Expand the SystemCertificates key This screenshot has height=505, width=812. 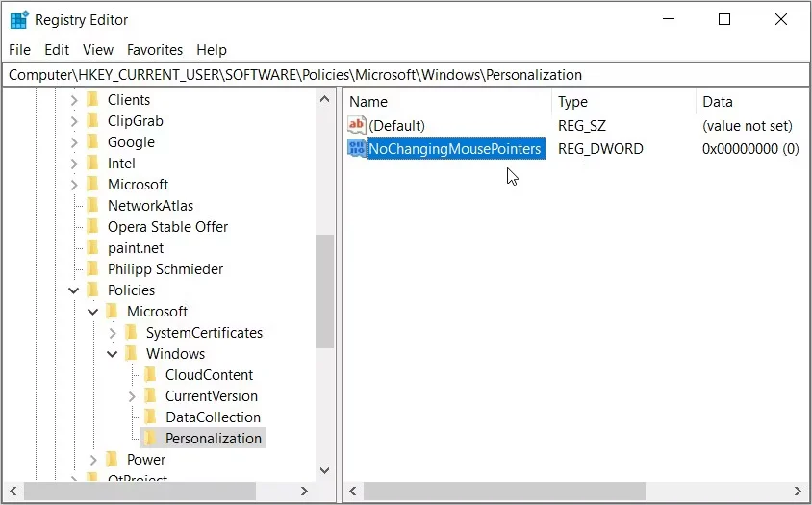coord(113,333)
